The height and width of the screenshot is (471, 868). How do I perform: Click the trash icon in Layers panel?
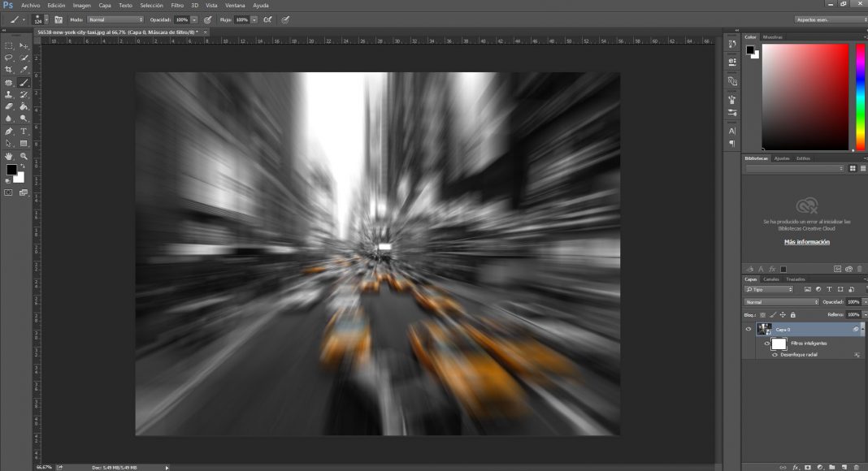[x=856, y=467]
